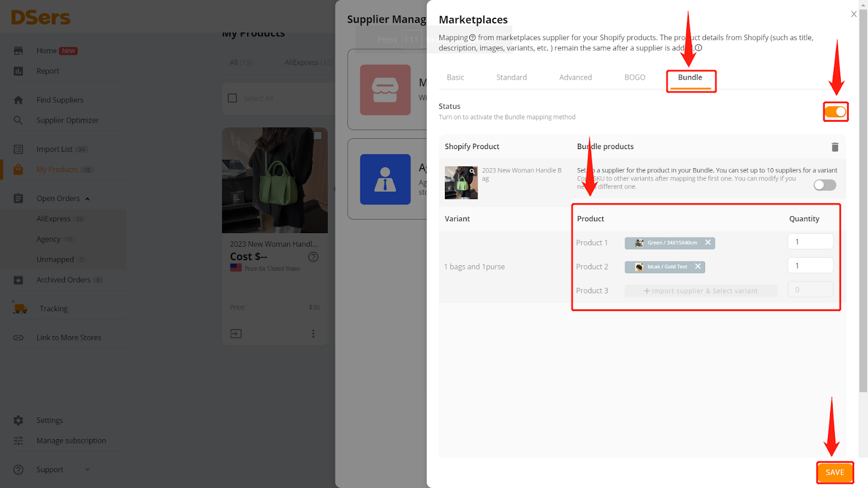Click the Marketplaces panel scrollbar
Screen dimensions: 868x488
click(x=863, y=201)
